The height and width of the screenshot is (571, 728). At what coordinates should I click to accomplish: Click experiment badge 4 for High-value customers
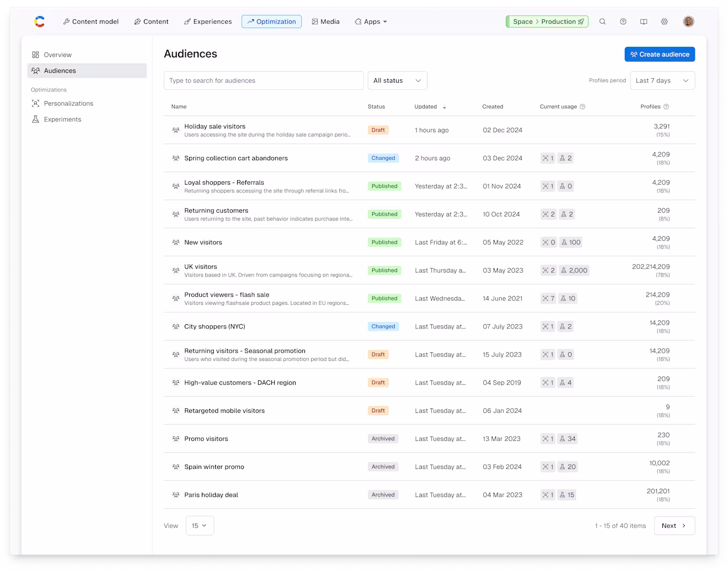pyautogui.click(x=565, y=383)
